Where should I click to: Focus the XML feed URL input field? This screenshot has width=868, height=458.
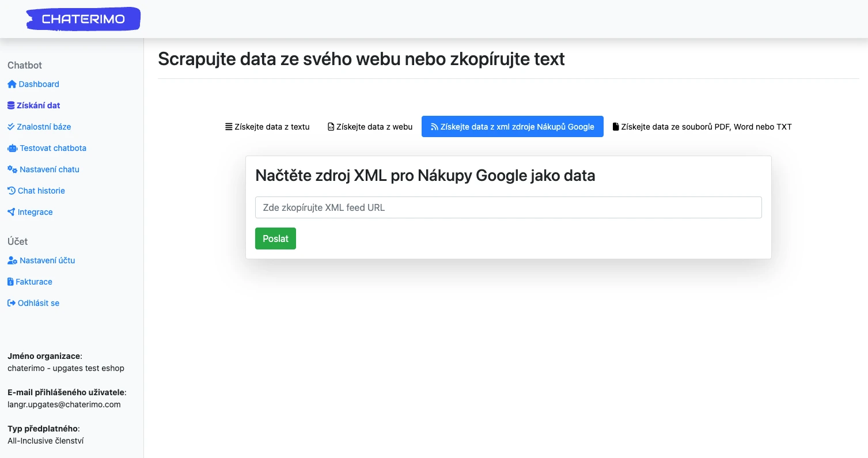[x=508, y=207]
